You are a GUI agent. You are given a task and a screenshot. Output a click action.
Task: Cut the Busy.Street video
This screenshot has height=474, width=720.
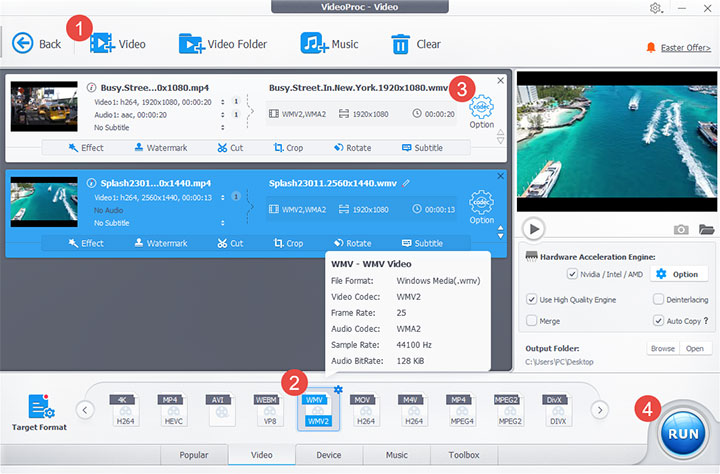[230, 147]
